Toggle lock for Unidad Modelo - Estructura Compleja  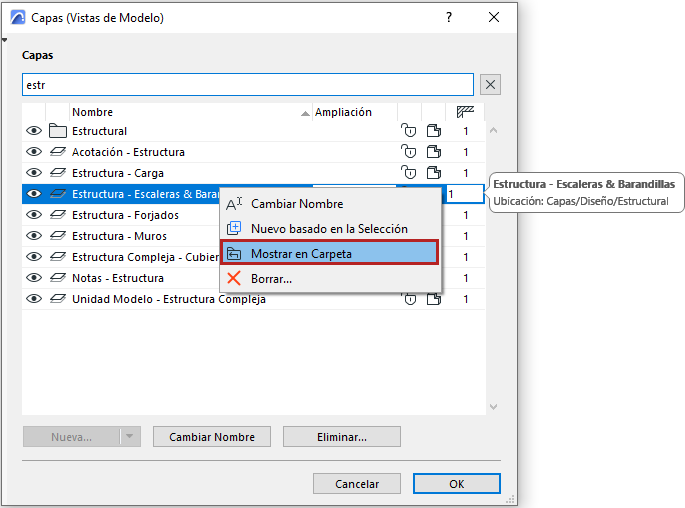click(x=410, y=299)
